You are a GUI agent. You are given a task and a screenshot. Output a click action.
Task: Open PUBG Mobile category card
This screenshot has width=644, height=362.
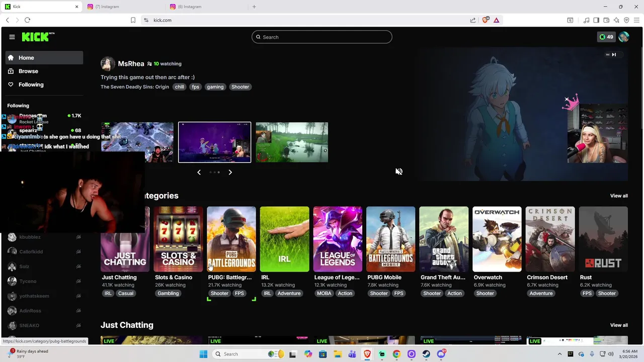click(x=391, y=239)
